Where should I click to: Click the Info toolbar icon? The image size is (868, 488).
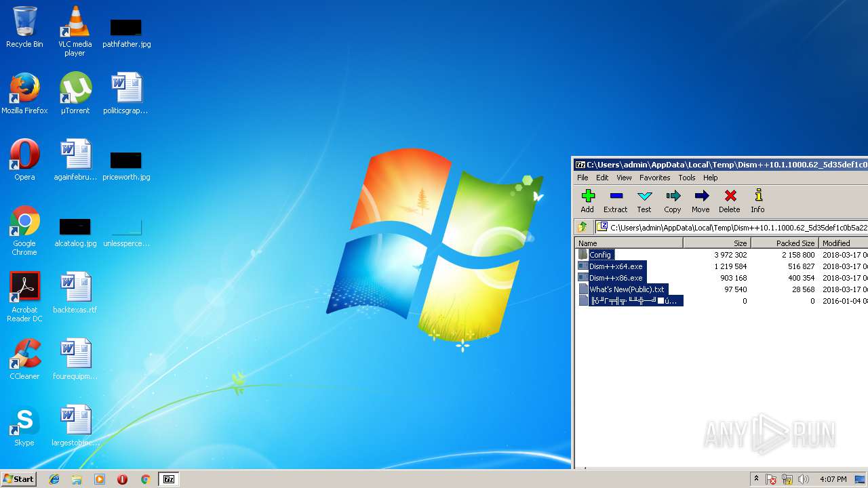point(757,201)
